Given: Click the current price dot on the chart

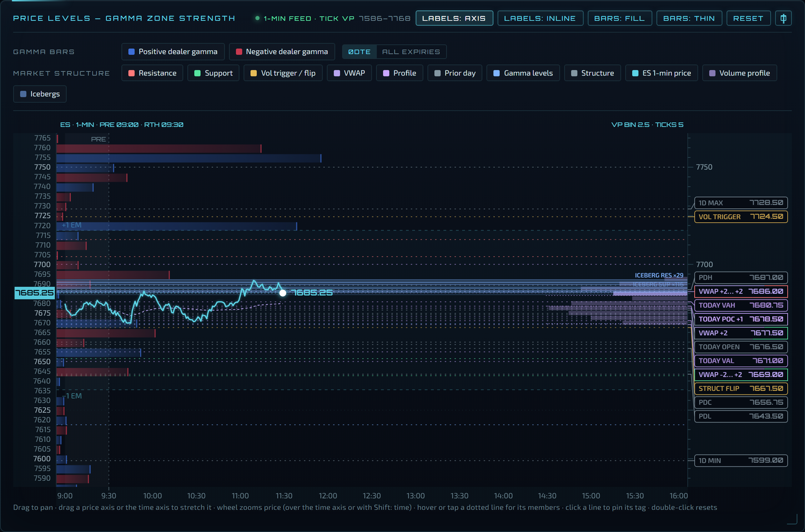Looking at the screenshot, I should pos(283,293).
